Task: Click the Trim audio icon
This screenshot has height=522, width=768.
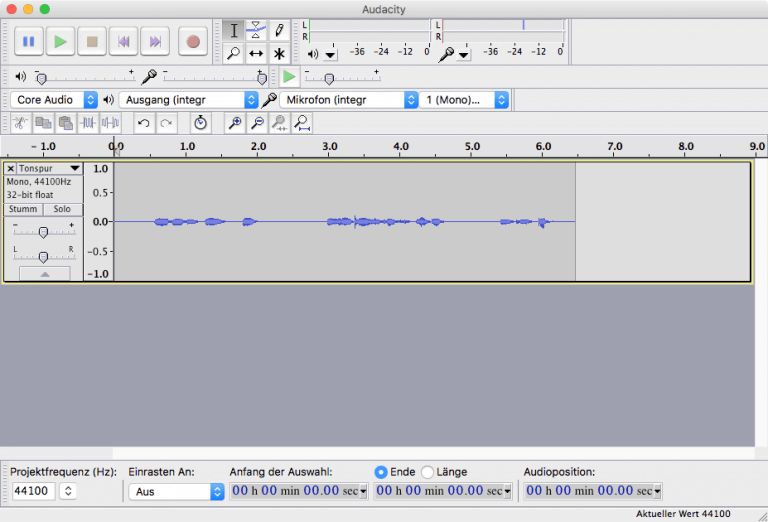Action: pos(88,123)
